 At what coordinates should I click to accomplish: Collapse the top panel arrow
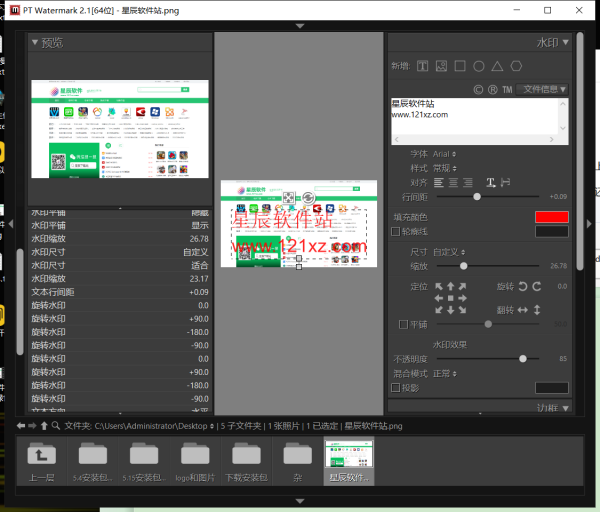pyautogui.click(x=300, y=26)
